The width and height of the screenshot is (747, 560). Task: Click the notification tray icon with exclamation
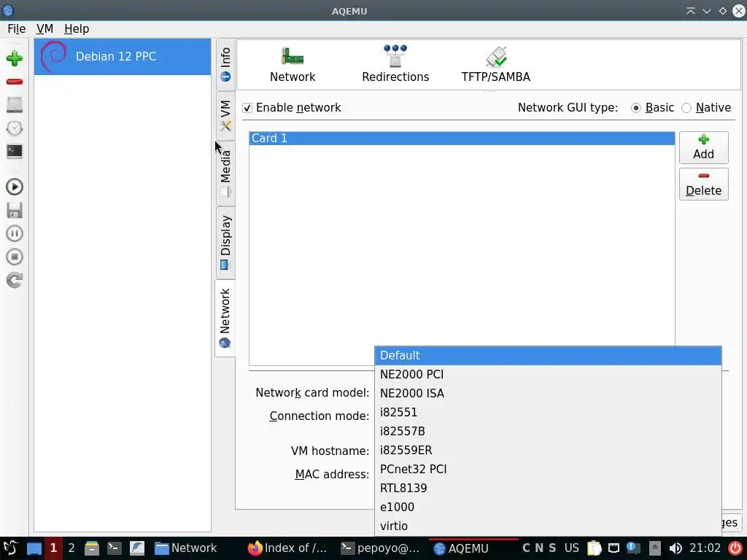pyautogui.click(x=633, y=548)
